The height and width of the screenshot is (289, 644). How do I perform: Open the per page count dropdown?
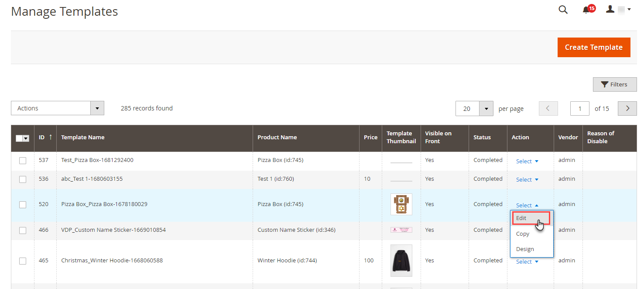tap(486, 109)
